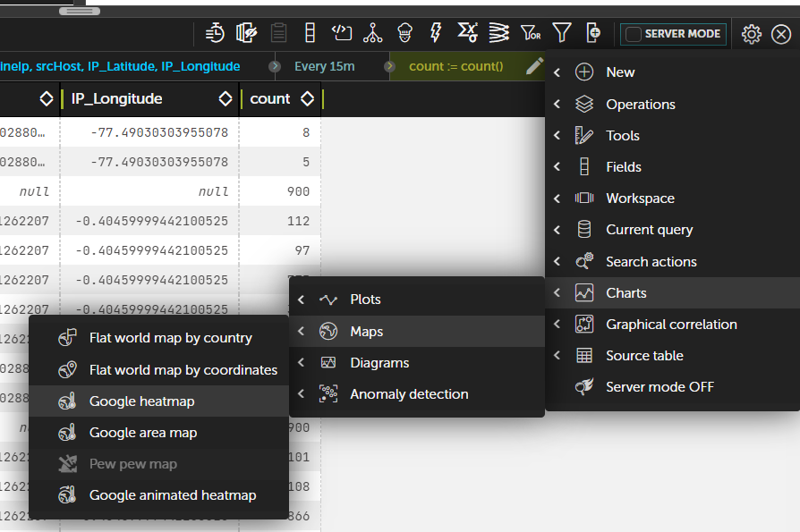Open the Plots submenu
800x532 pixels.
pos(417,300)
